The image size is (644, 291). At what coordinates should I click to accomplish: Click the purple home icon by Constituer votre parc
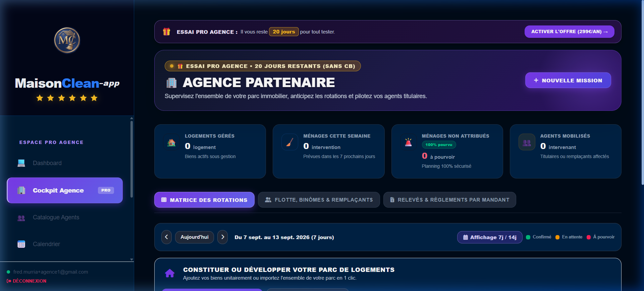point(170,273)
